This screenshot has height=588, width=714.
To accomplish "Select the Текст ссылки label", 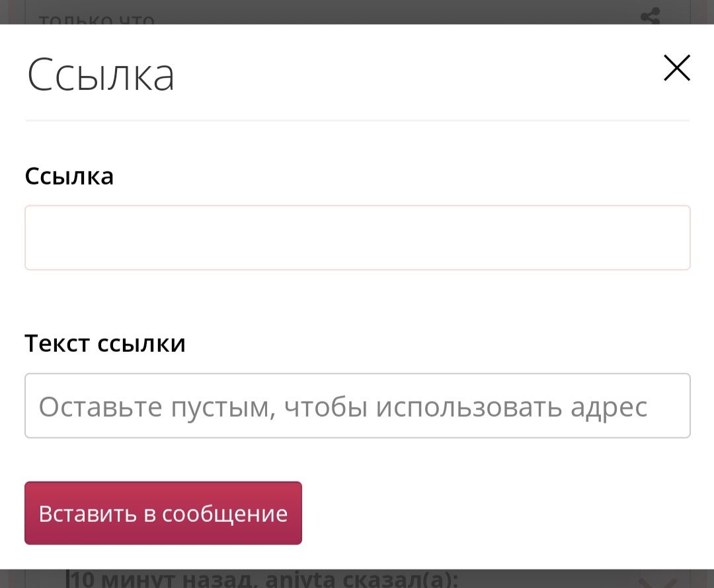I will [x=105, y=343].
